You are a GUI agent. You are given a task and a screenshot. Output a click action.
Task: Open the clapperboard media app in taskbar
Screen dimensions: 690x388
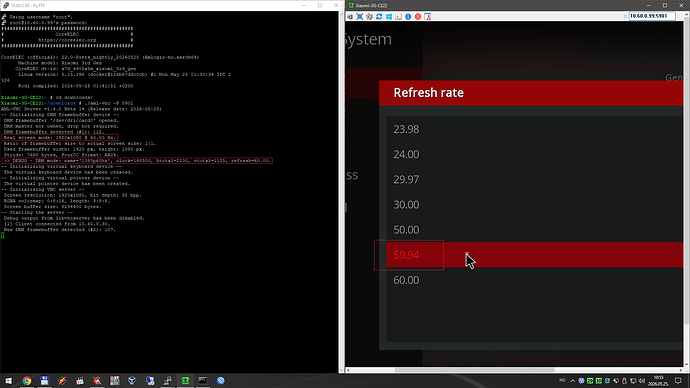[x=80, y=381]
